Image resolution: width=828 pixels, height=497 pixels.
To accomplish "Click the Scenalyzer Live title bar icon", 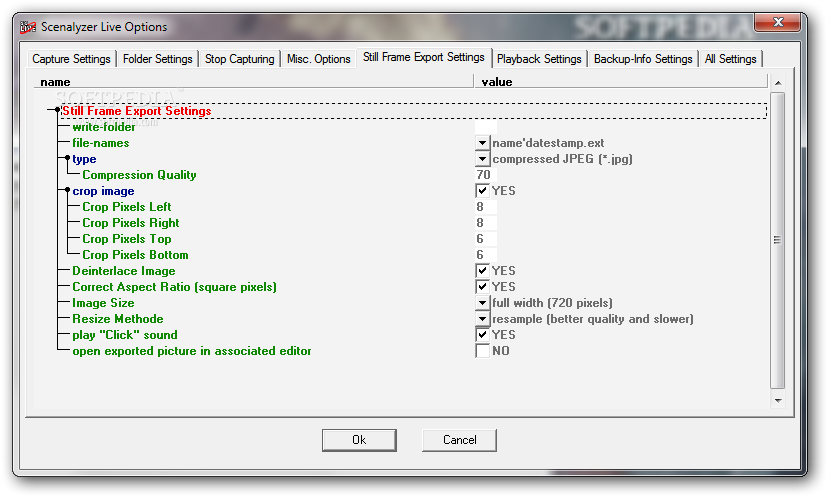I will (x=28, y=27).
